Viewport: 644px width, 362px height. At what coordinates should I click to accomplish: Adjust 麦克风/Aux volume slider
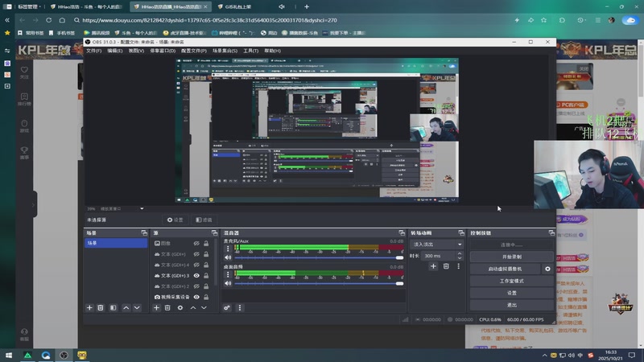pos(319,257)
